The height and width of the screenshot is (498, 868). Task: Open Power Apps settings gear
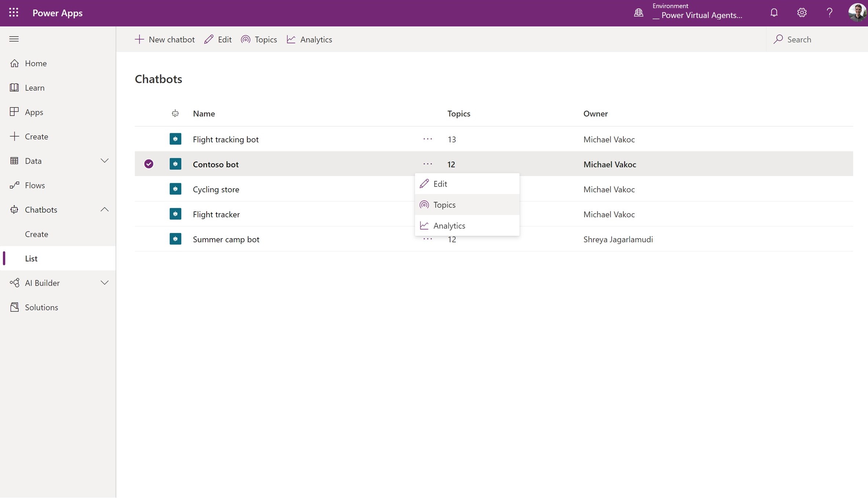tap(802, 12)
